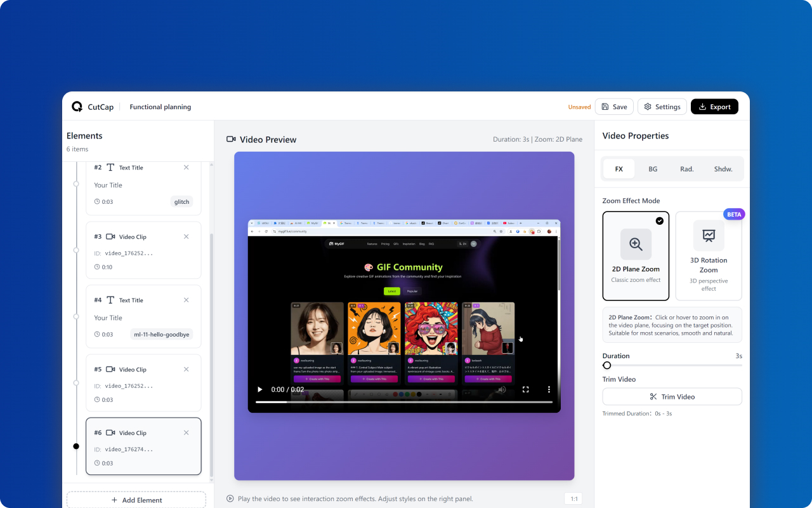The image size is (812, 508).
Task: Switch to the BG tab
Action: [x=653, y=168]
